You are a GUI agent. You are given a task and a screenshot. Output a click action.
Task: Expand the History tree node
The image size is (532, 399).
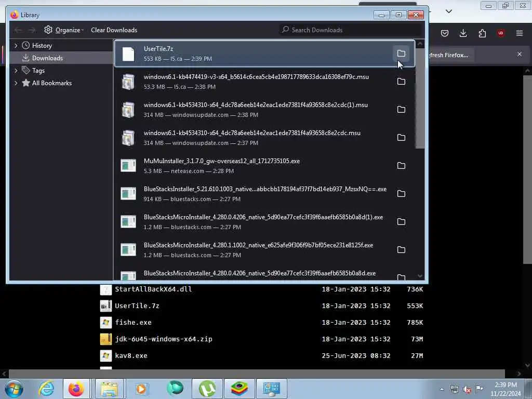pos(16,46)
